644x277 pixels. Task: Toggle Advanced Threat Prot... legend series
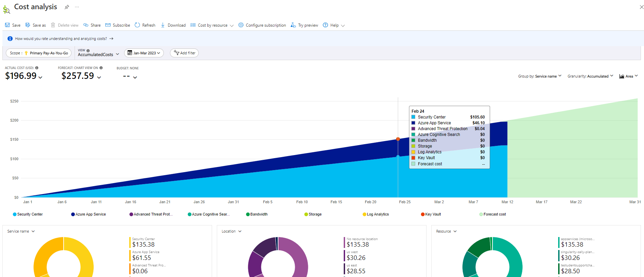pyautogui.click(x=151, y=214)
